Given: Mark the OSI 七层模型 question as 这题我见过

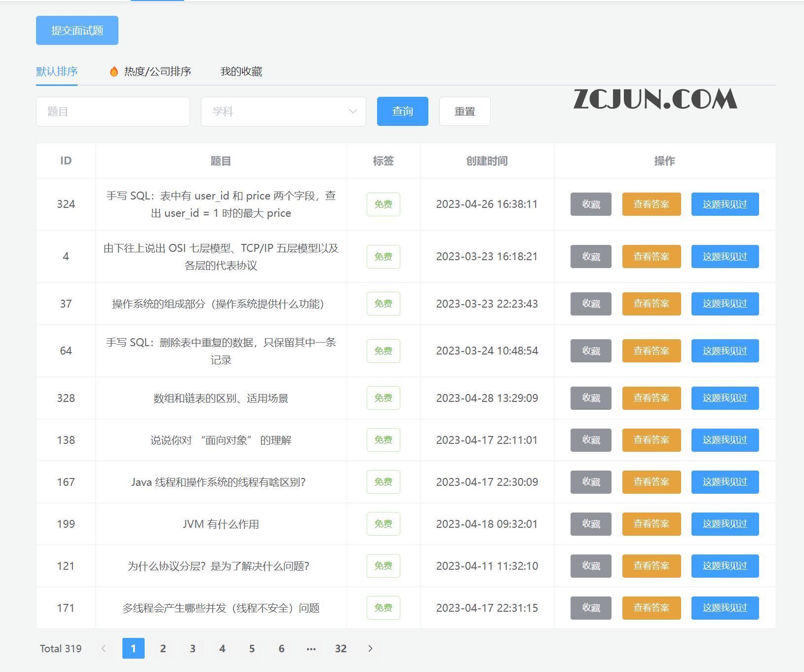Looking at the screenshot, I should tap(725, 256).
